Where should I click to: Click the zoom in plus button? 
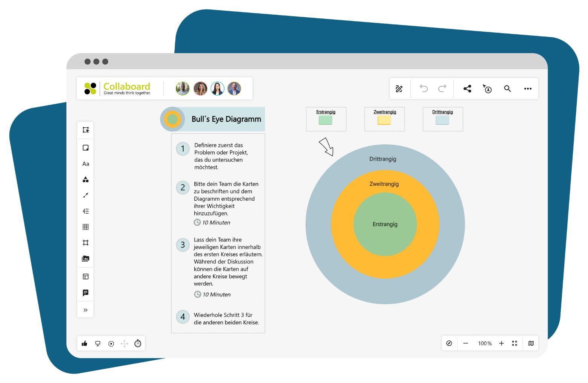click(x=501, y=343)
